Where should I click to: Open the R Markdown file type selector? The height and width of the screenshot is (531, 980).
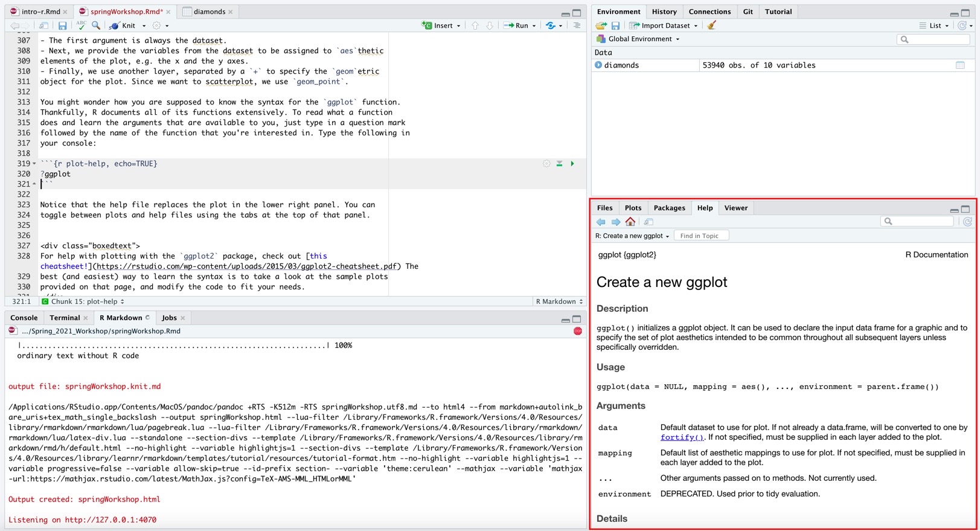click(x=560, y=301)
